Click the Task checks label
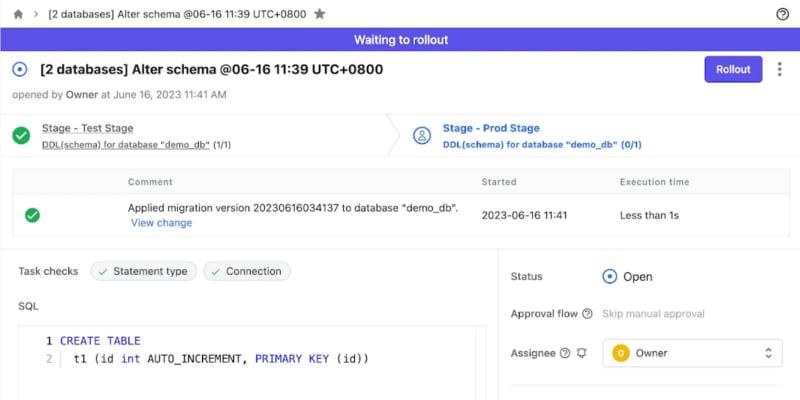Viewport: 800px width, 400px height. [48, 271]
